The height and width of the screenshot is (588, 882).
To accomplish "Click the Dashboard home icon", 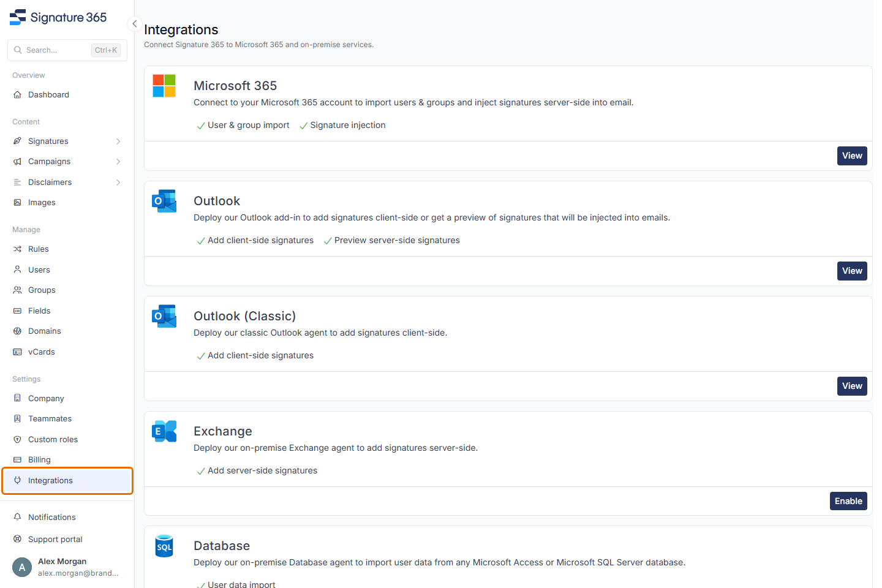I will click(x=17, y=95).
